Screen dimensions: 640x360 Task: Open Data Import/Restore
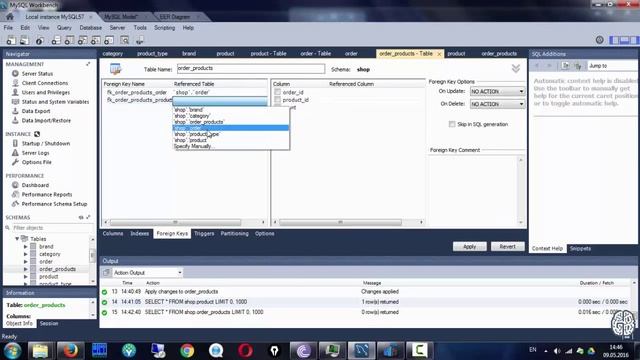46,120
